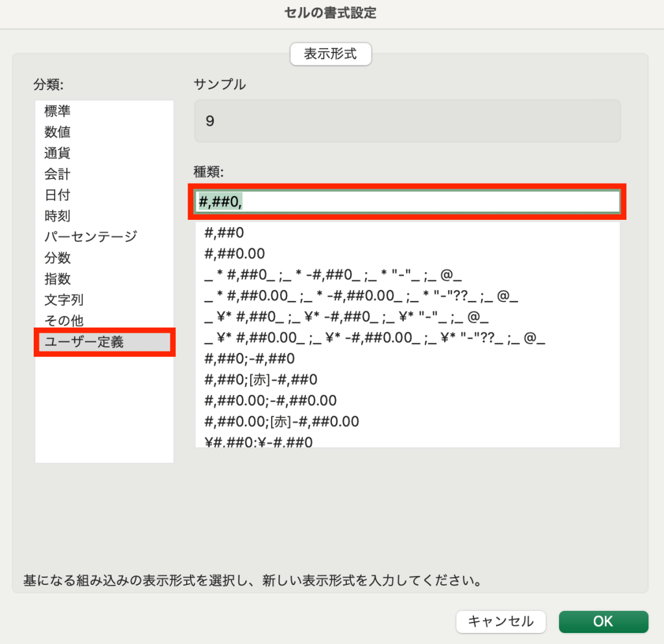The height and width of the screenshot is (644, 664).
Task: Choose 日付 in the category list
Action: coord(58,195)
